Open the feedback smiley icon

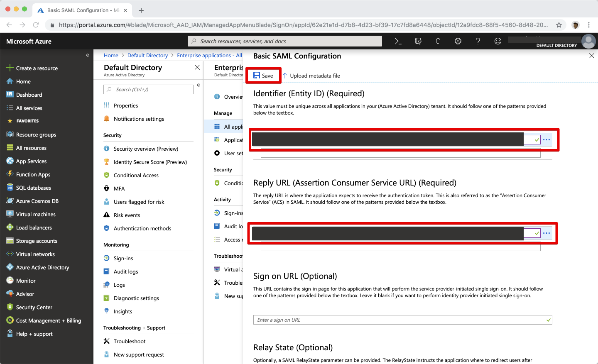(498, 41)
